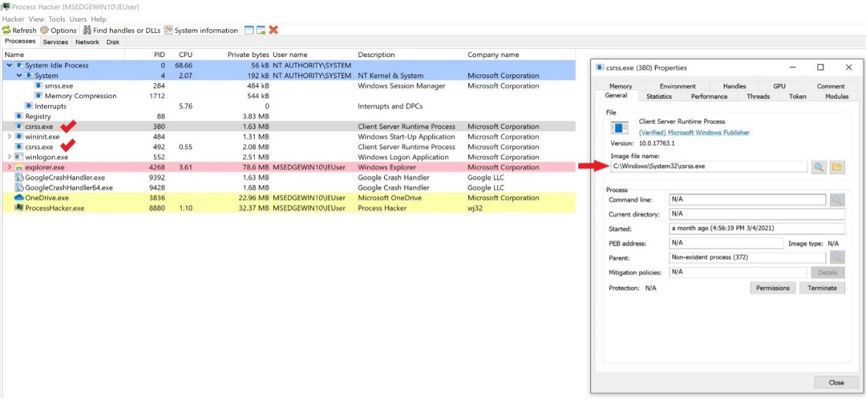Open the Hacker menu
Image resolution: width=868 pixels, height=400 pixels.
click(13, 19)
